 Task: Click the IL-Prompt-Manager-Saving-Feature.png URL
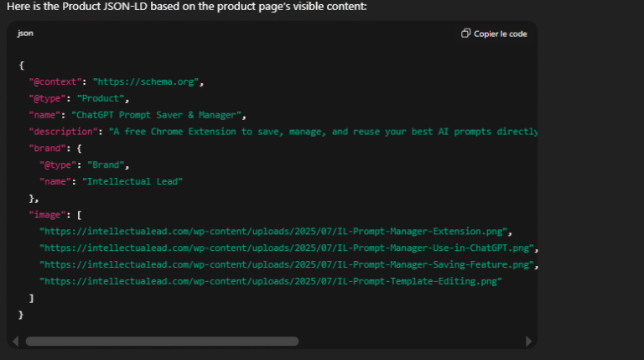click(x=288, y=265)
